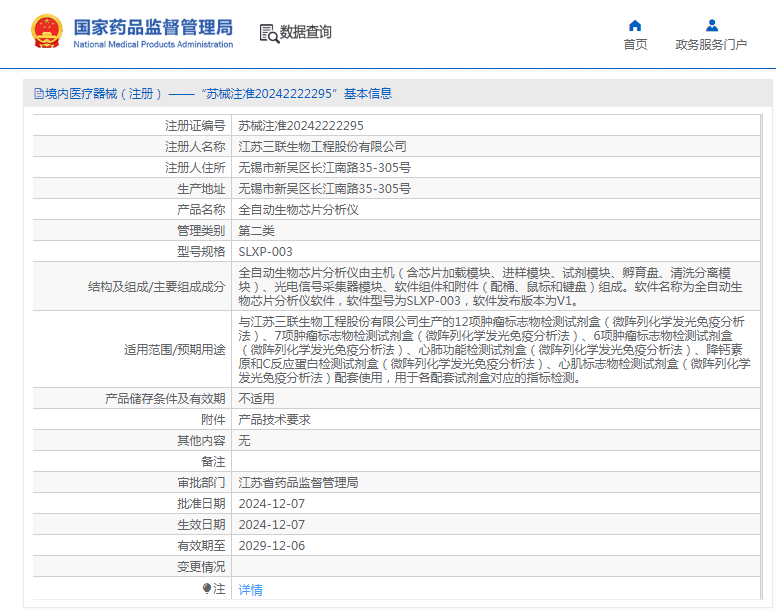Select 生效日期 value 2024-12-07
This screenshot has height=611, width=776.
pyautogui.click(x=272, y=524)
